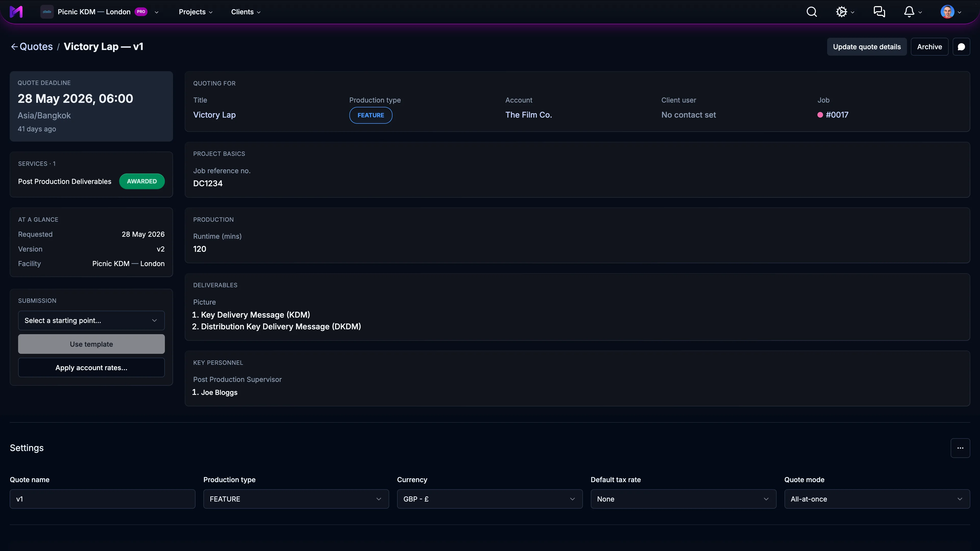Click the back arrow before Quotes
Screen dimensions: 980x551
14,47
